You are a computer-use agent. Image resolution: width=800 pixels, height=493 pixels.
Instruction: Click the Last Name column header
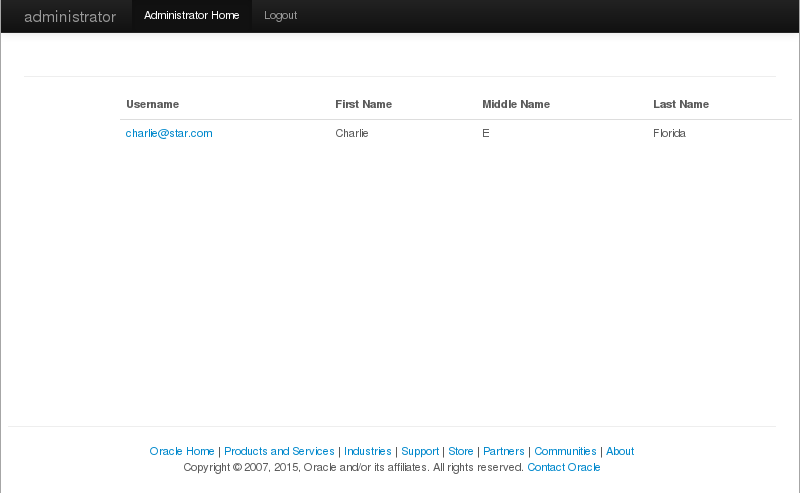pos(681,104)
